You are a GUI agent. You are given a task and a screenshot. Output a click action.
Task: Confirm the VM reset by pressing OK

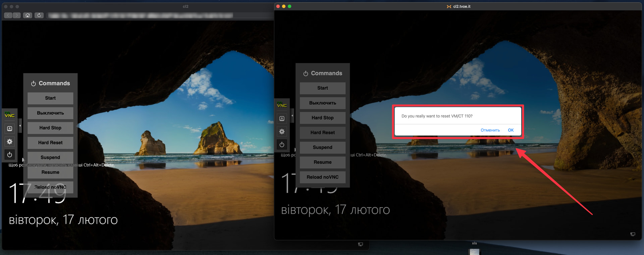coord(511,130)
